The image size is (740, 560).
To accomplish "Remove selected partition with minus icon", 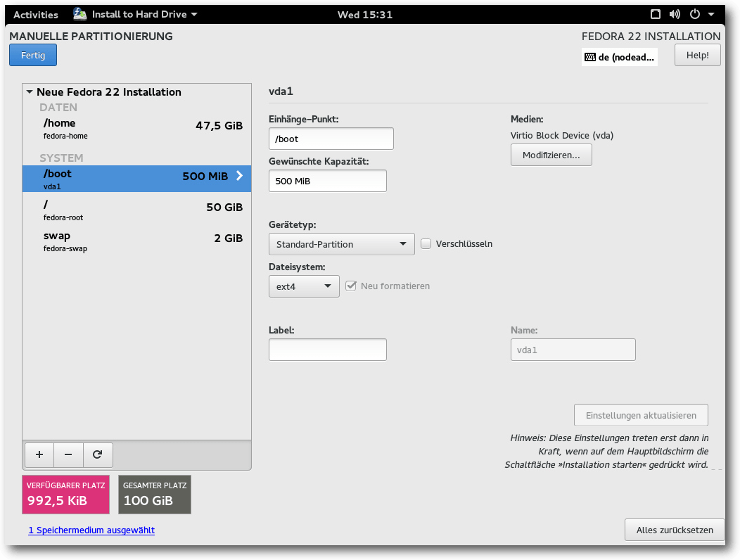I will click(68, 454).
